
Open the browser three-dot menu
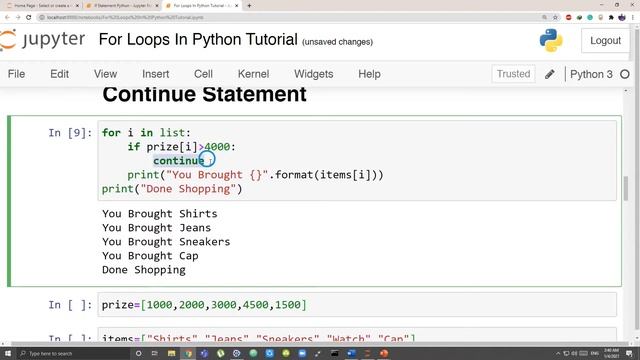pos(633,18)
